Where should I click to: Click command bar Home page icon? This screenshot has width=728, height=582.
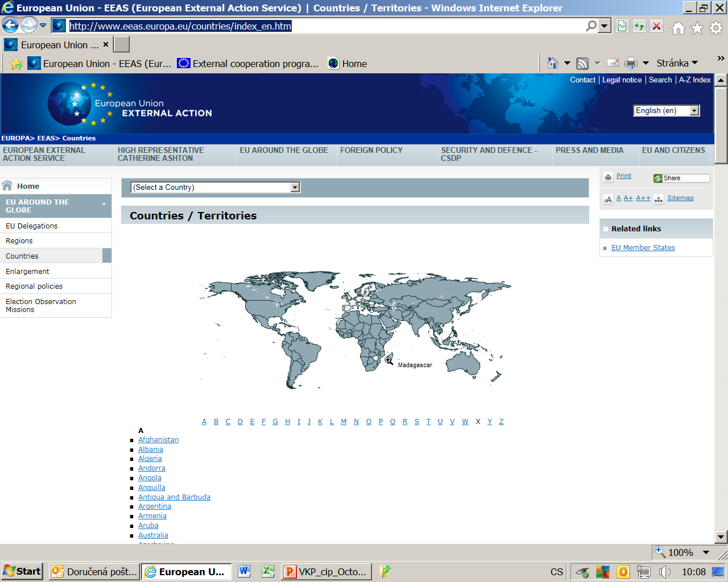[552, 63]
